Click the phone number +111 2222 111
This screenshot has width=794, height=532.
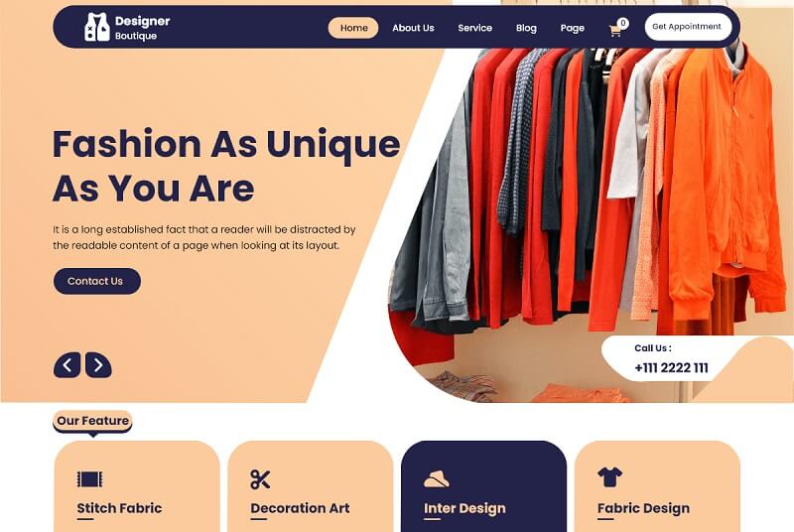672,368
